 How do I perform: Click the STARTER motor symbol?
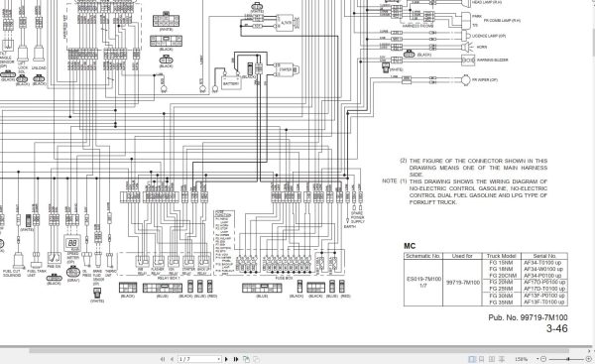286,69
